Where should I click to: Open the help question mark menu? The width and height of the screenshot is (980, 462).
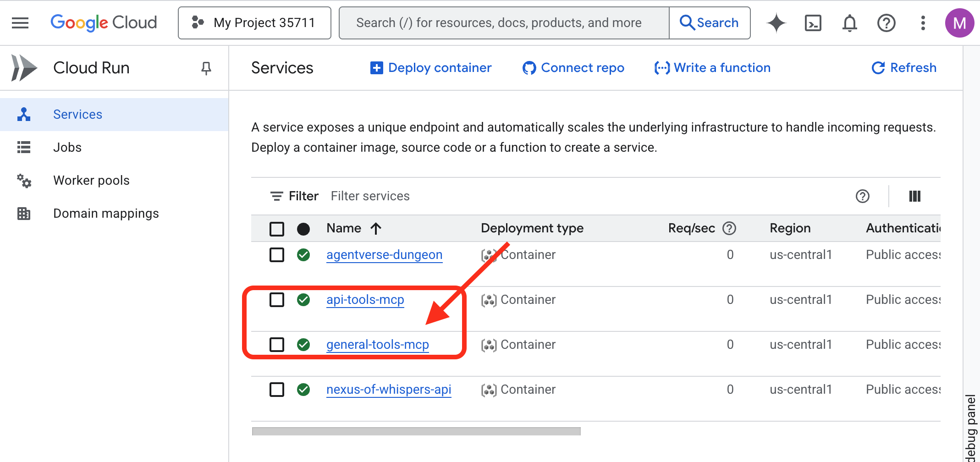pos(886,23)
